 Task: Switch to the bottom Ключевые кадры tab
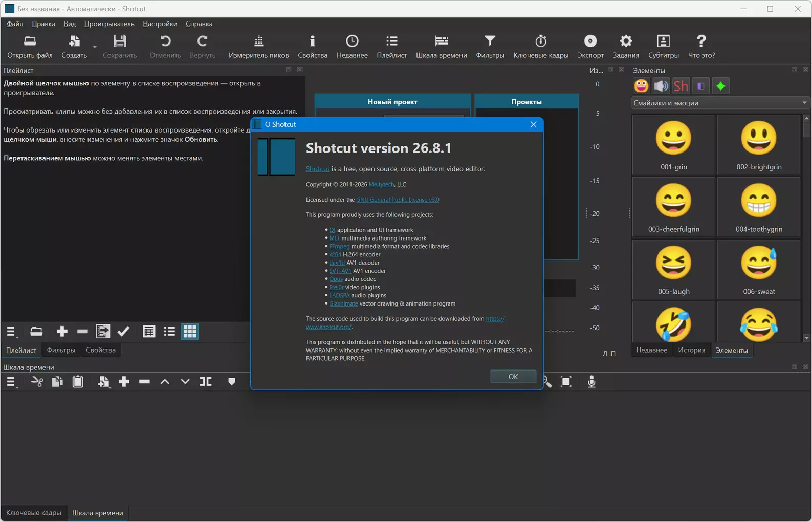(34, 513)
